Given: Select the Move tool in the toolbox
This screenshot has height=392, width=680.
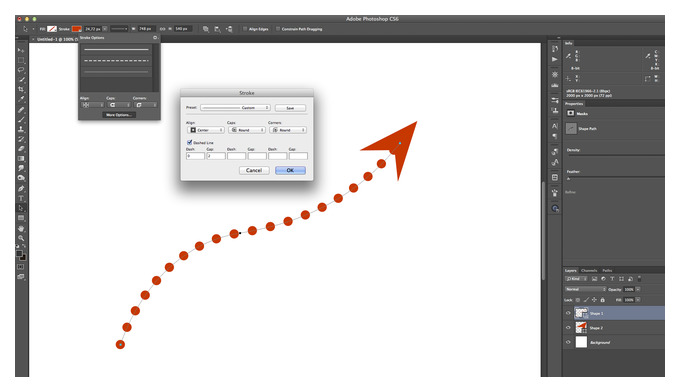Looking at the screenshot, I should 21,50.
